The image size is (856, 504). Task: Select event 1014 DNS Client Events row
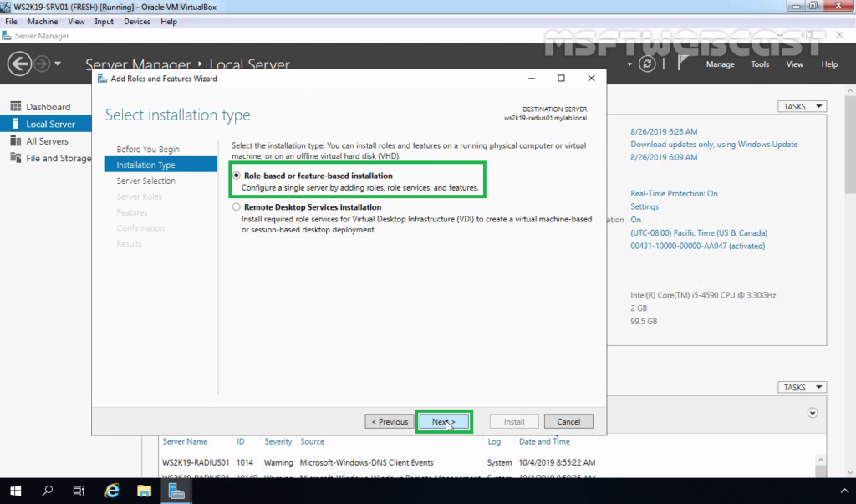click(379, 462)
